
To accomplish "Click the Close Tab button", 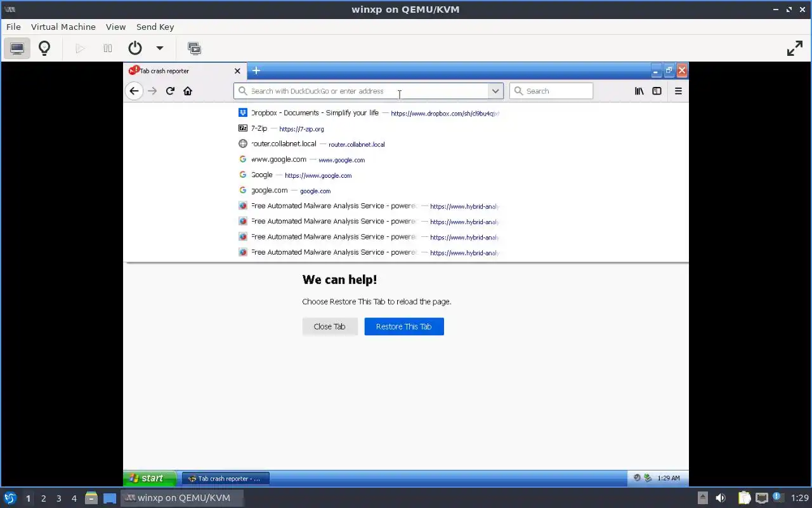I will tap(330, 326).
